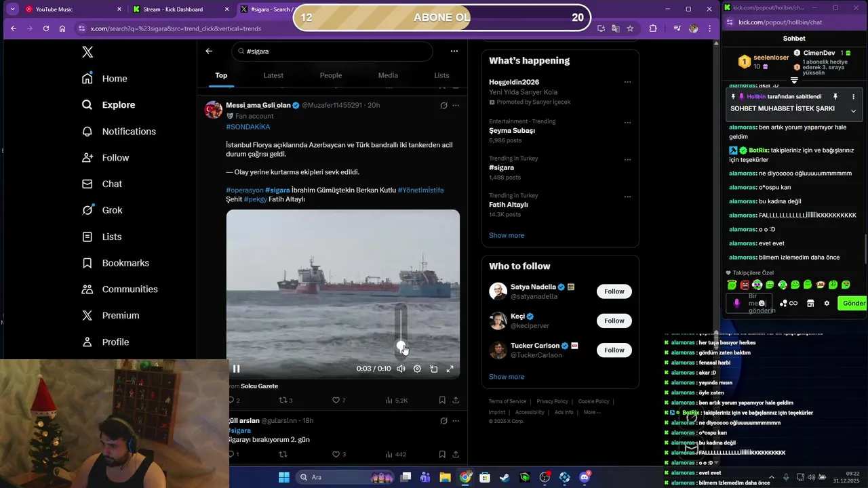This screenshot has width=868, height=488.
Task: Open Kick chat shop icon
Action: (810, 303)
